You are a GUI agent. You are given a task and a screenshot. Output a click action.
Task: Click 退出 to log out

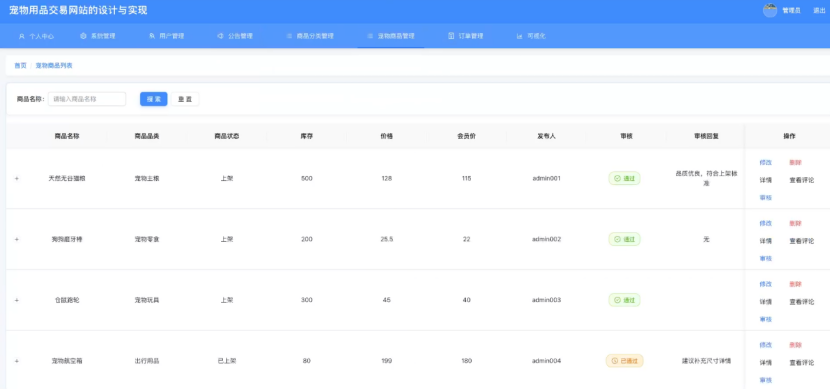point(819,11)
